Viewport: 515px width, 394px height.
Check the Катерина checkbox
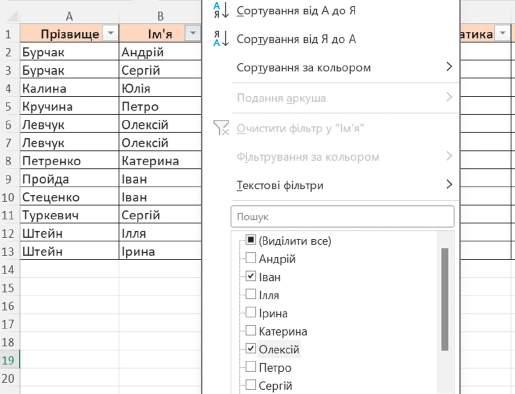[x=251, y=330]
